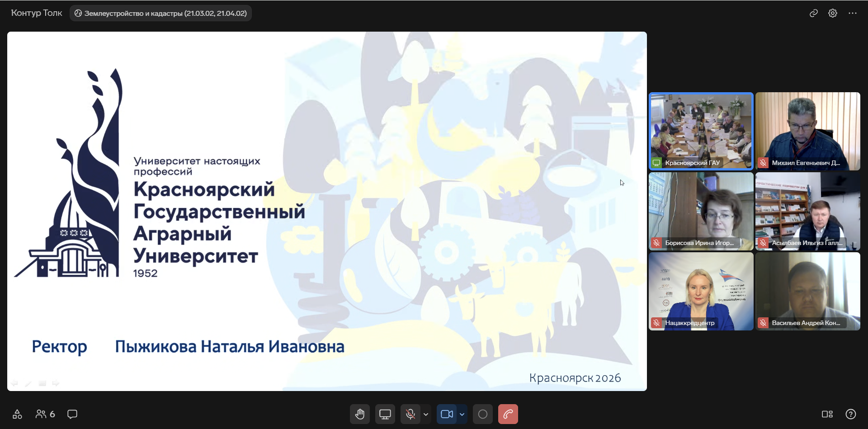Screen dimensions: 868x429
Task: Leave the call with red button
Action: [x=508, y=414]
